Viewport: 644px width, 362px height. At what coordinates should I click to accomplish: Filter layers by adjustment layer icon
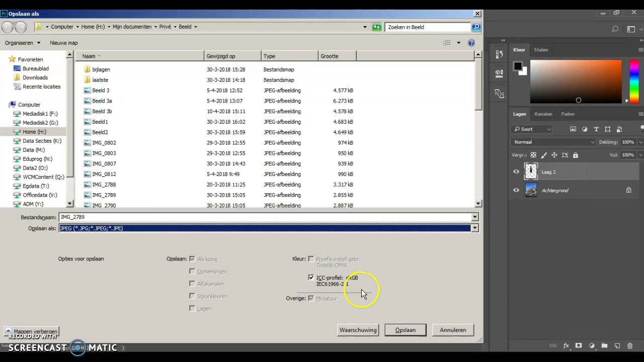coord(585,129)
